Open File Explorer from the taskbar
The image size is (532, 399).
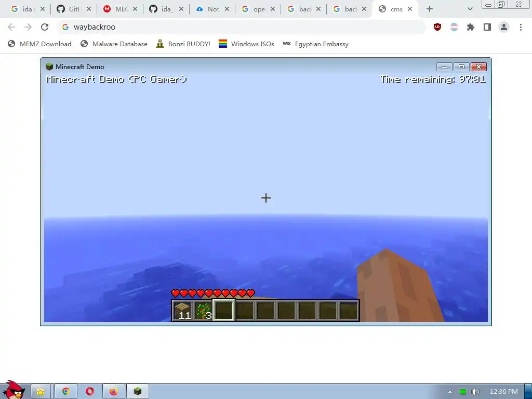[41, 392]
